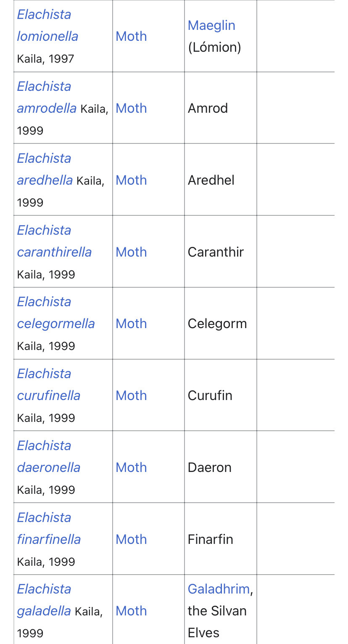Click the Moth link beside Caranthir
The height and width of the screenshot is (644, 348).
pos(131,252)
